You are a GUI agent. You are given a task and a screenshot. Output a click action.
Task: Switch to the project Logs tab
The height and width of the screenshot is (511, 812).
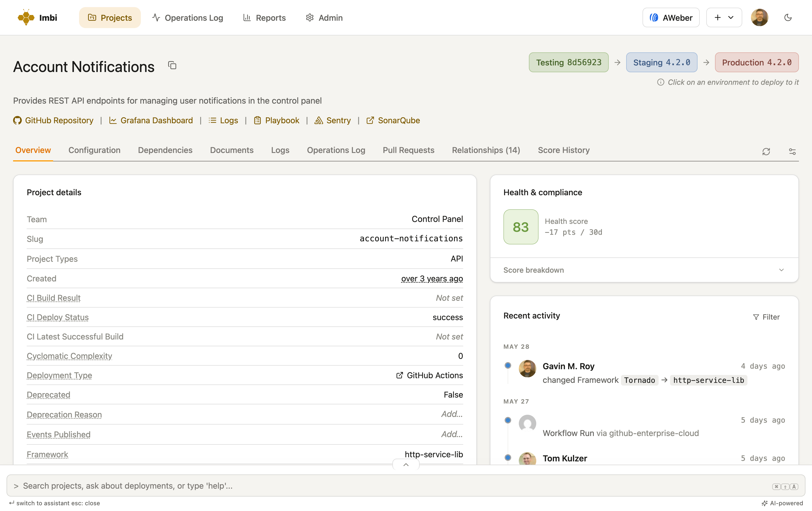click(x=280, y=150)
